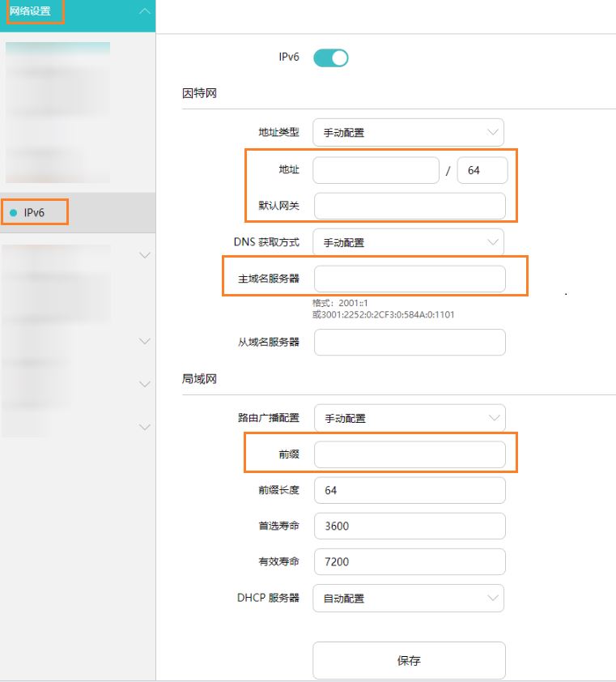The width and height of the screenshot is (616, 682).
Task: Click the 前缀 input field
Action: point(408,454)
